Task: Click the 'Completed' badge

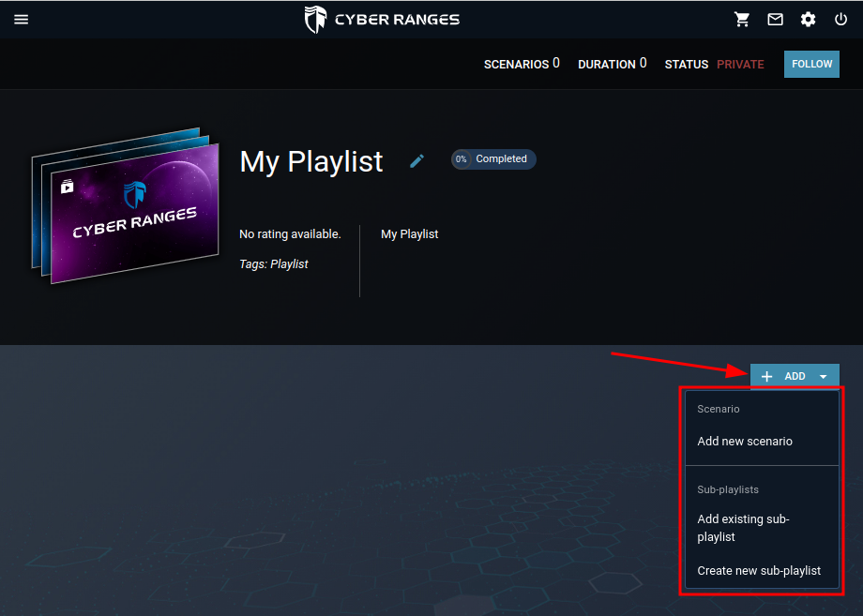Action: click(x=500, y=158)
